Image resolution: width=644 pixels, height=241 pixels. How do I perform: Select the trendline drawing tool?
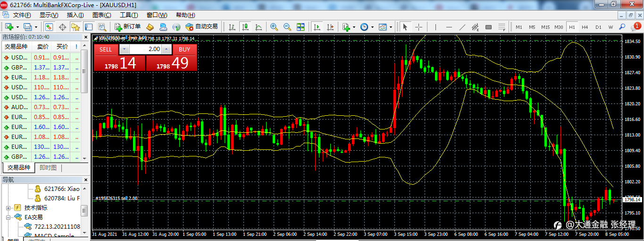[x=462, y=27]
